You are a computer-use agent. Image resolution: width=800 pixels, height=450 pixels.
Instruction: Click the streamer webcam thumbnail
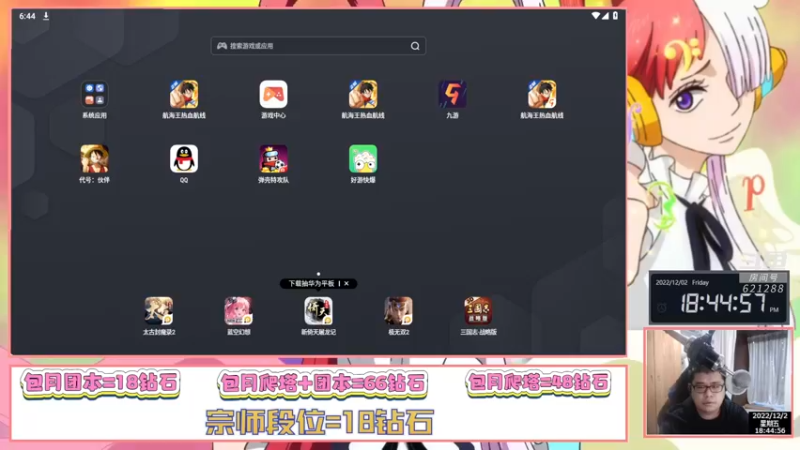pos(719,382)
